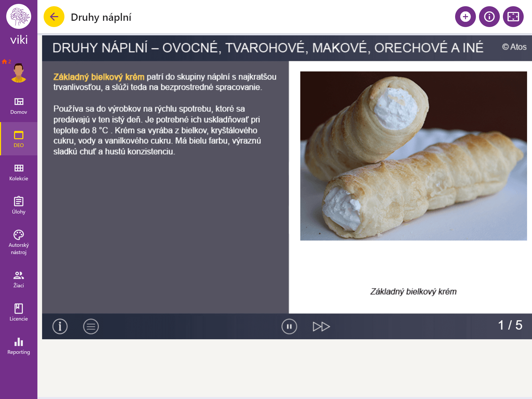This screenshot has width=532, height=399.
Task: Click the 1 / 5 slide counter
Action: (510, 325)
